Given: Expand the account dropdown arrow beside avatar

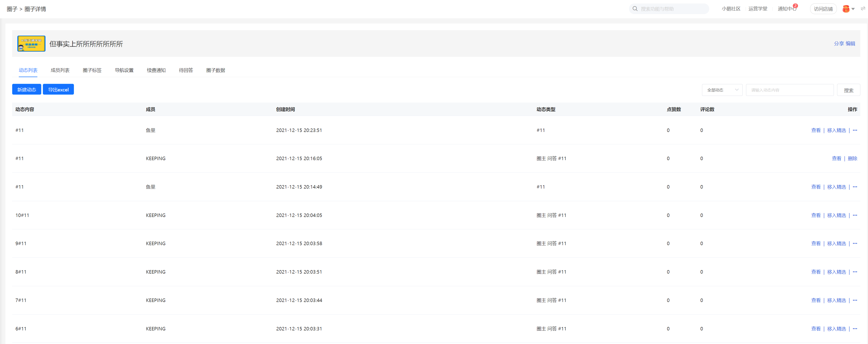Looking at the screenshot, I should (x=853, y=9).
